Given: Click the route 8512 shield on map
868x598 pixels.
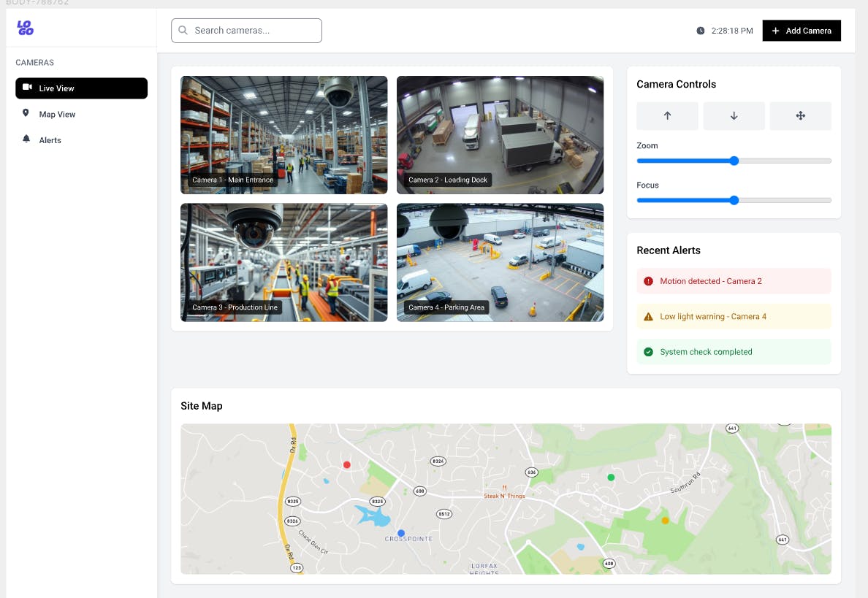Looking at the screenshot, I should [444, 514].
